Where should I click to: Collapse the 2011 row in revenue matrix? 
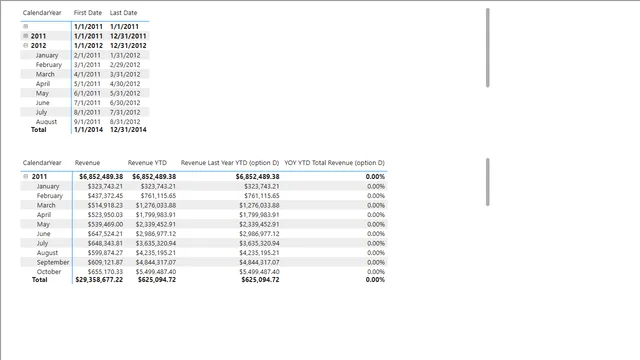[x=26, y=176]
